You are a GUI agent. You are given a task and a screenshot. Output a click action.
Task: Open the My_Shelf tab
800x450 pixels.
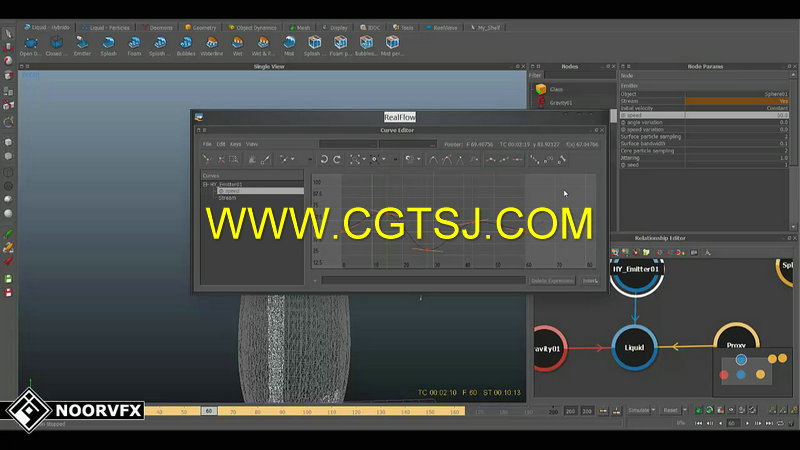pos(485,28)
